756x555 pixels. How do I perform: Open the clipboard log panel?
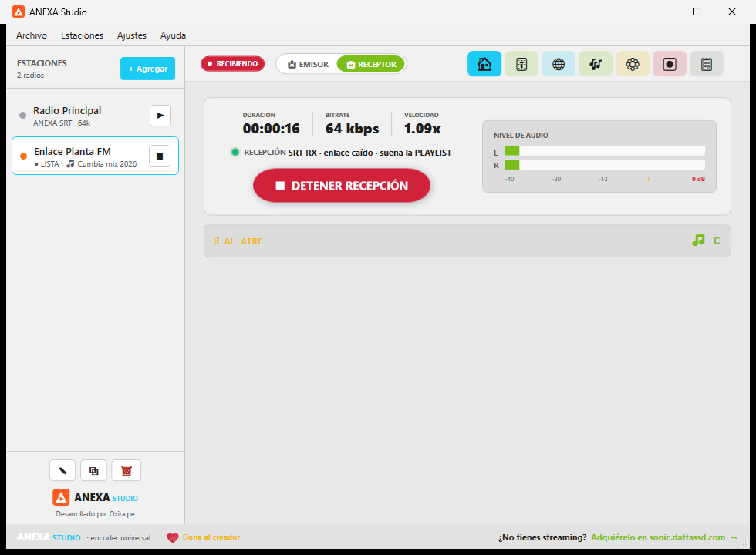tap(707, 63)
